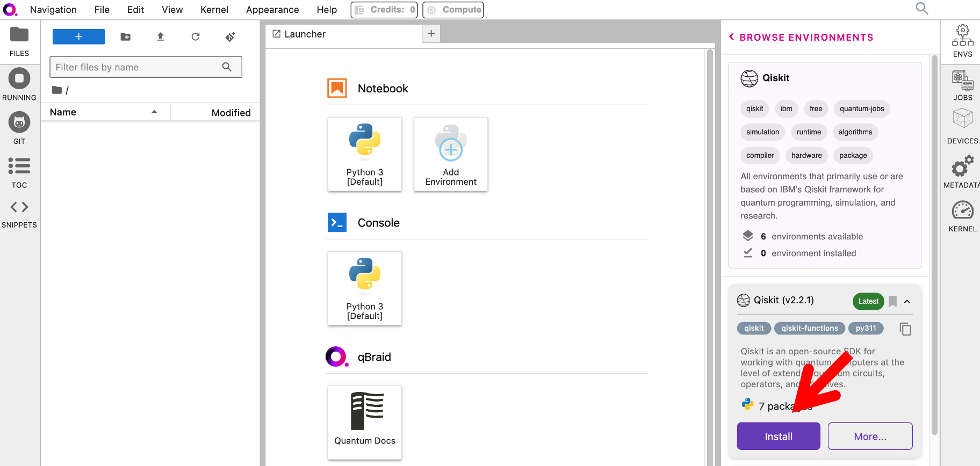This screenshot has width=980, height=466.
Task: Select the Launcher tab
Action: [344, 34]
